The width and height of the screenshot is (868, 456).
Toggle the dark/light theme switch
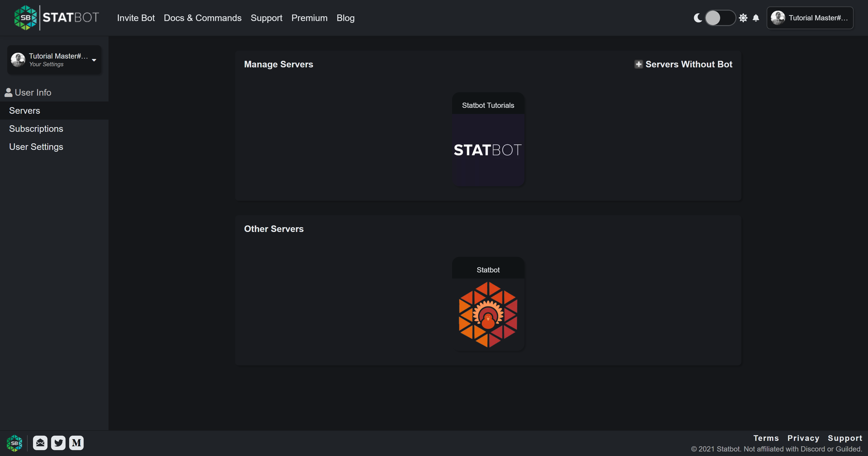coord(720,18)
